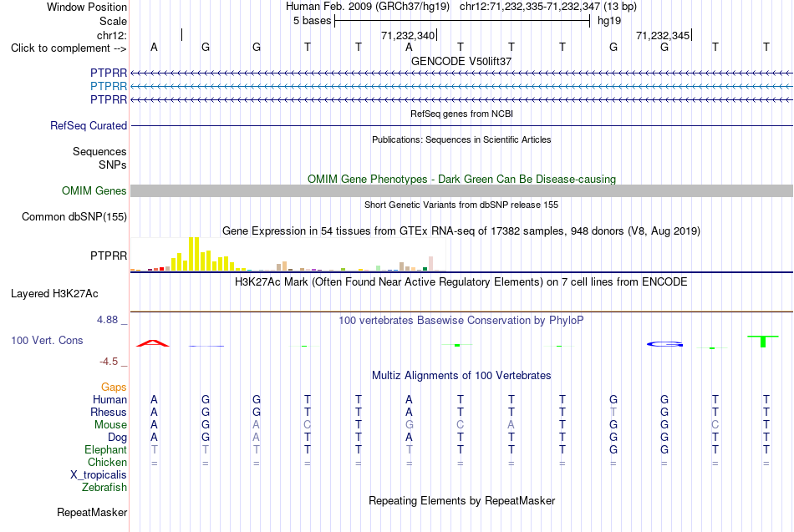Click the sequence-row base "A" below 71,232,340
Image resolution: width=794 pixels, height=532 pixels.
pos(410,48)
